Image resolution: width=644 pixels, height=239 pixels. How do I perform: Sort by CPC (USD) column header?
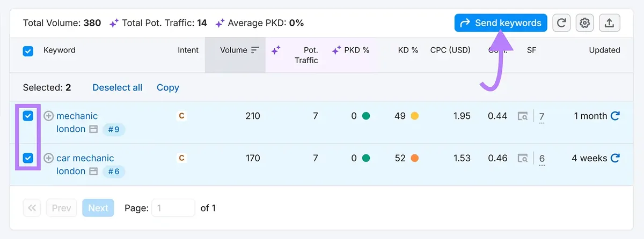[450, 50]
